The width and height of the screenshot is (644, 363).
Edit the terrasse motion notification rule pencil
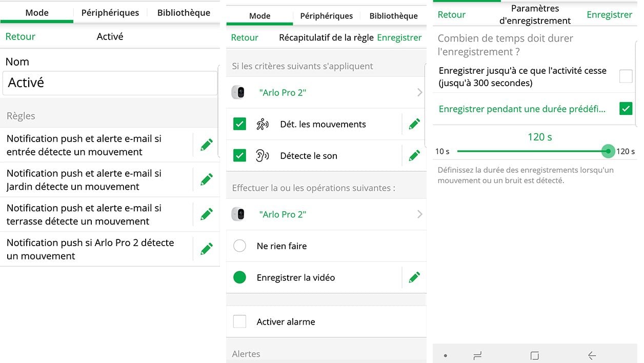[207, 214]
